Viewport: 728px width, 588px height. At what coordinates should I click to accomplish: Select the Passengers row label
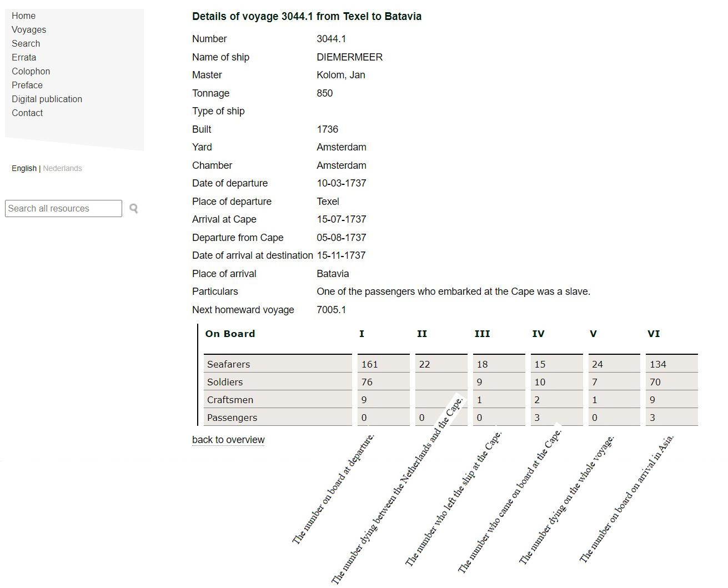(x=232, y=418)
